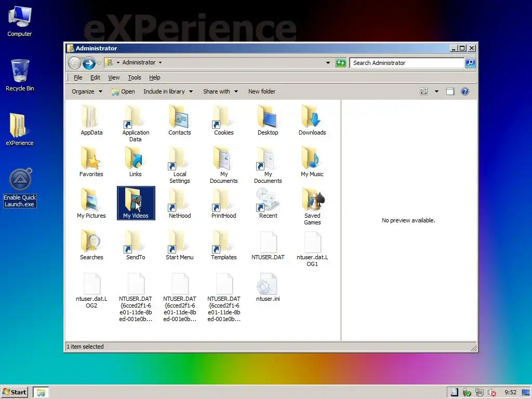Open the Edit menu
The image size is (532, 399).
pos(95,77)
